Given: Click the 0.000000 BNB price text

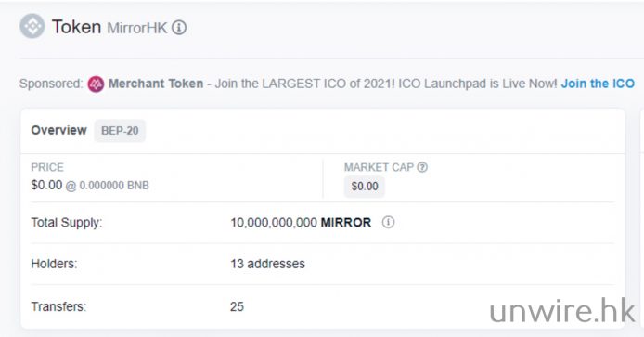Looking at the screenshot, I should pyautogui.click(x=114, y=186).
